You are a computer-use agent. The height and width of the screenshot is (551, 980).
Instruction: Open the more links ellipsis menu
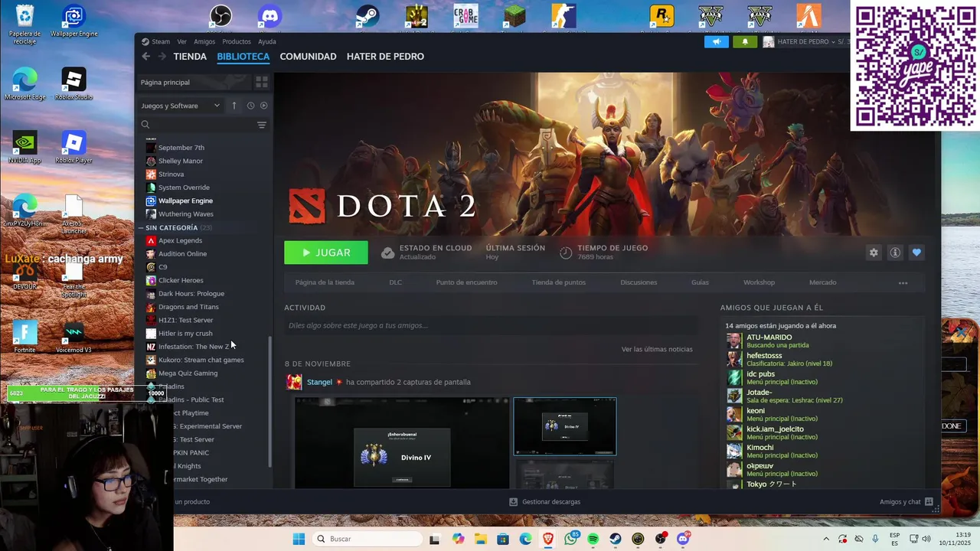click(x=903, y=283)
